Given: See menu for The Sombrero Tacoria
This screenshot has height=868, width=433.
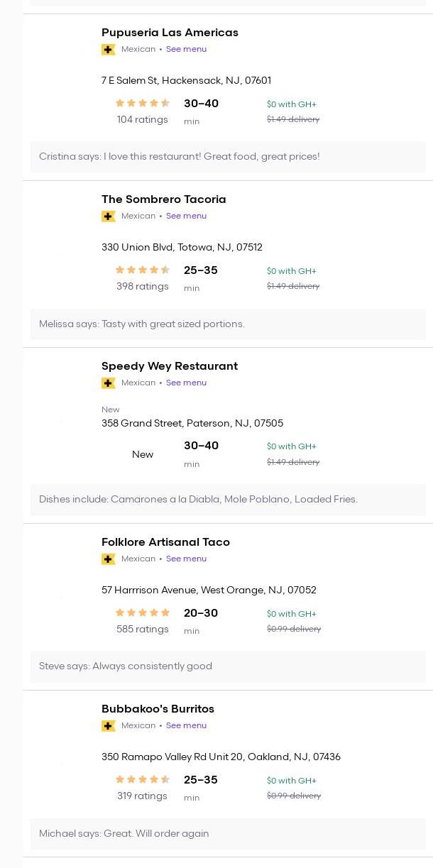Looking at the screenshot, I should click(x=186, y=216).
